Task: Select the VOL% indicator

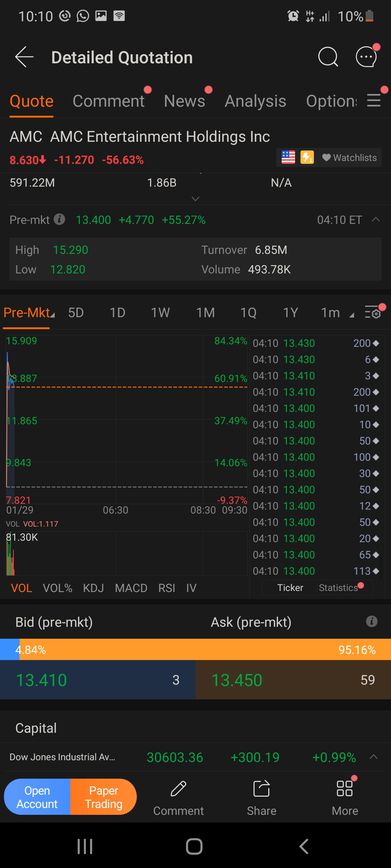Action: [x=58, y=588]
